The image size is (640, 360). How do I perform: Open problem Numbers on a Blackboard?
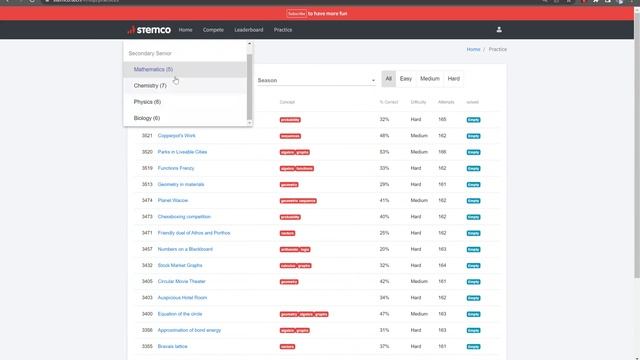tap(185, 249)
